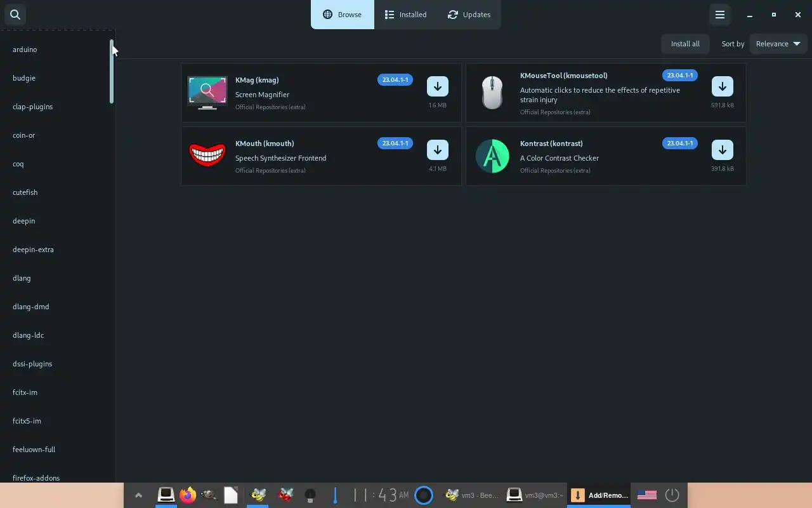Switch to the Installed tab
Image resolution: width=812 pixels, height=508 pixels.
click(x=405, y=15)
